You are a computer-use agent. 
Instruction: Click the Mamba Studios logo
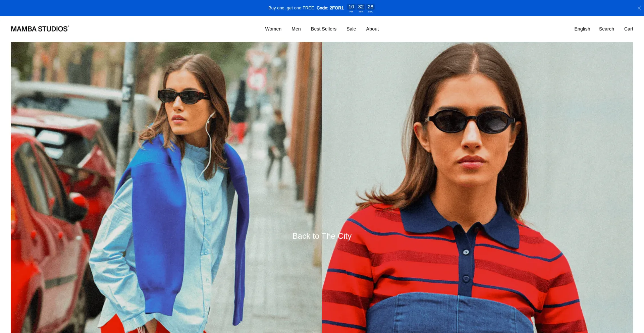(x=40, y=29)
